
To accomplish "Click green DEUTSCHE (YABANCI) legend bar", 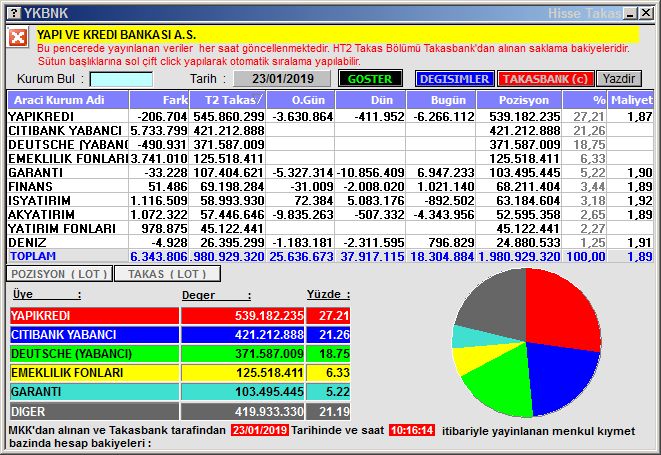I will (94, 353).
